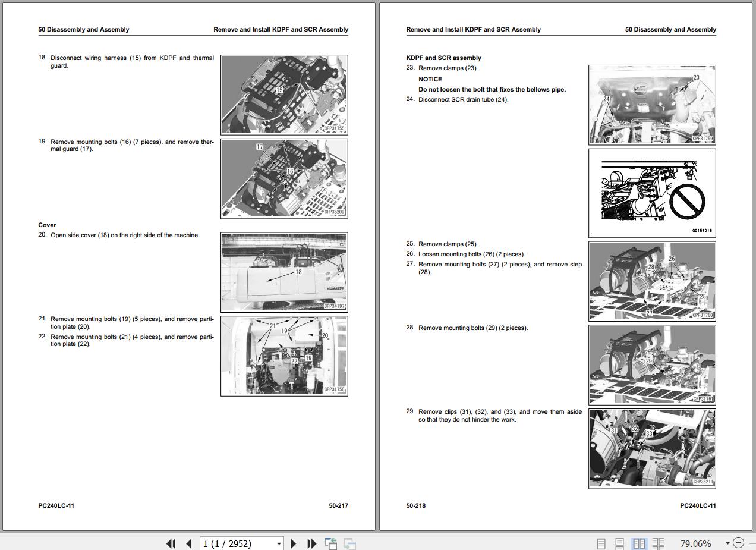Viewport: 756px width, 550px height.
Task: Click the clips 31, 32, 33 photo
Action: pyautogui.click(x=652, y=448)
